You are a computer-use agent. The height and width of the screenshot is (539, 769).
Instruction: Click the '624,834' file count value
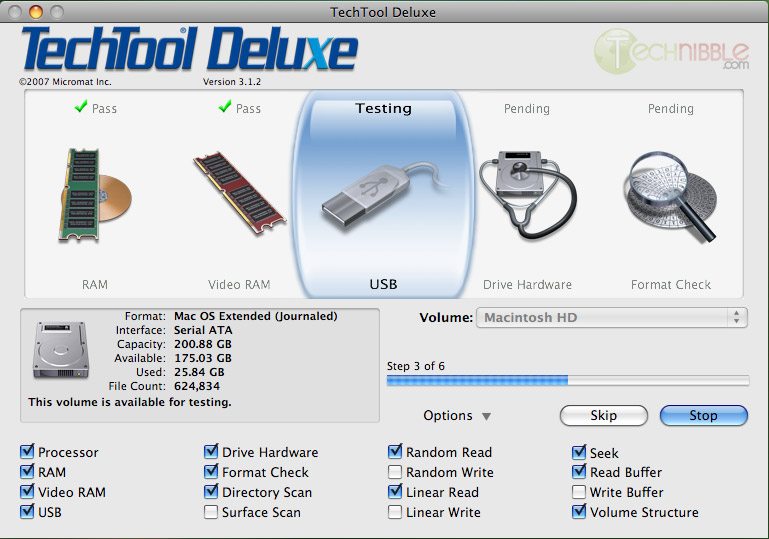pyautogui.click(x=197, y=386)
